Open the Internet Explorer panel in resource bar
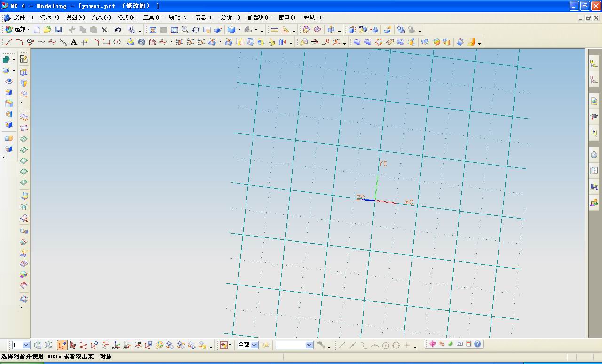602x364 pixels. (594, 101)
